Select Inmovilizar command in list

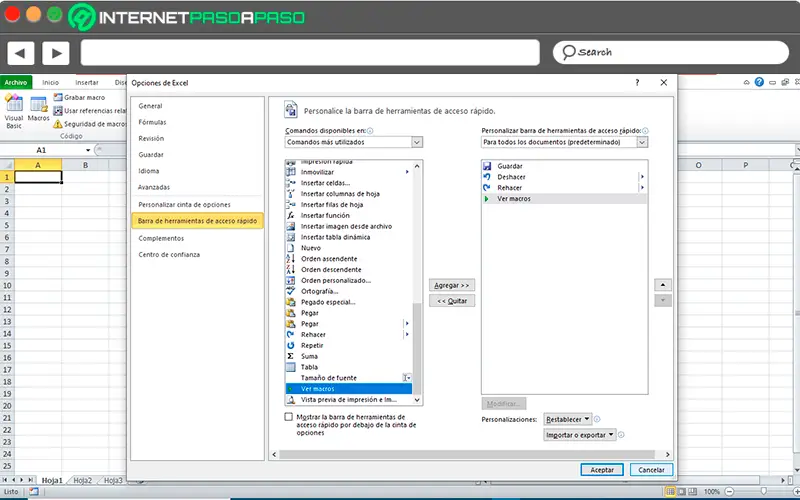click(x=348, y=172)
